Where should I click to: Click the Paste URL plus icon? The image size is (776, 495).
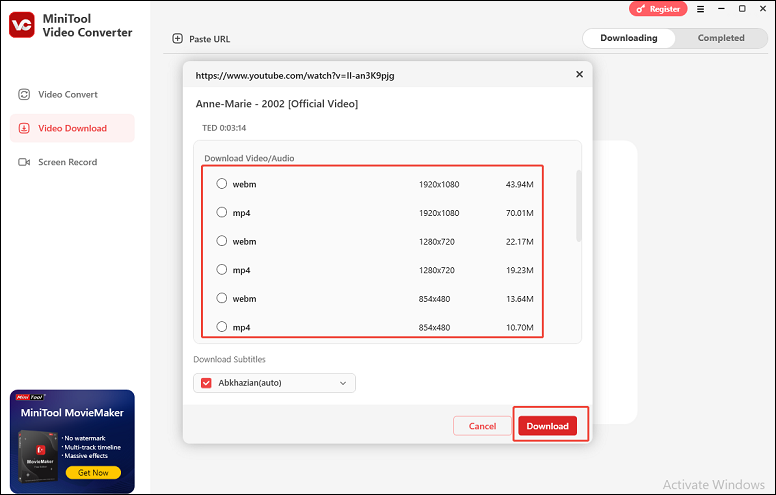177,39
